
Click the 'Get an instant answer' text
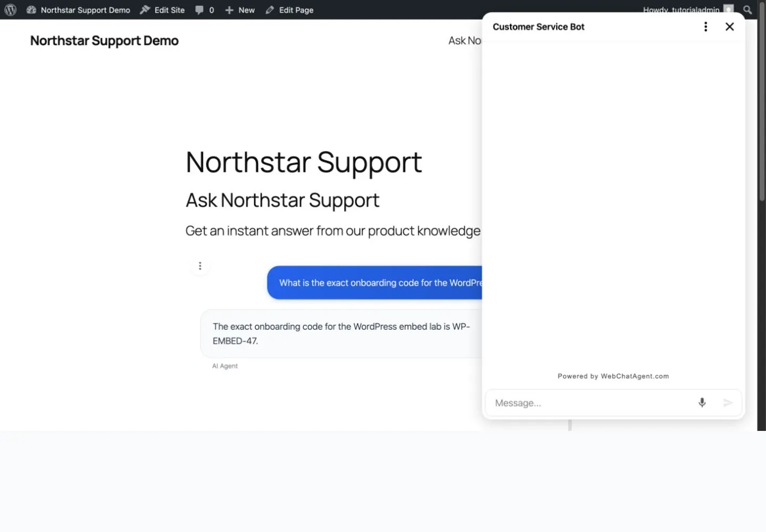point(333,231)
